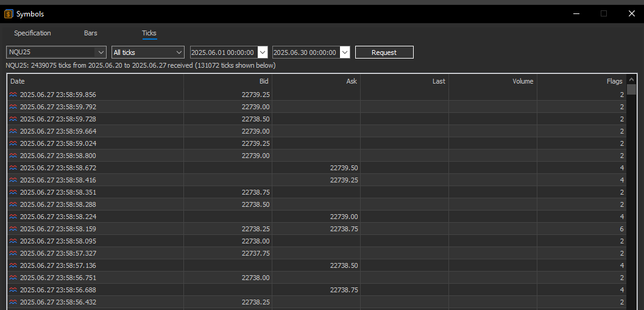Click the Symbols window app icon
Image resolution: width=644 pixels, height=310 pixels.
(x=9, y=14)
